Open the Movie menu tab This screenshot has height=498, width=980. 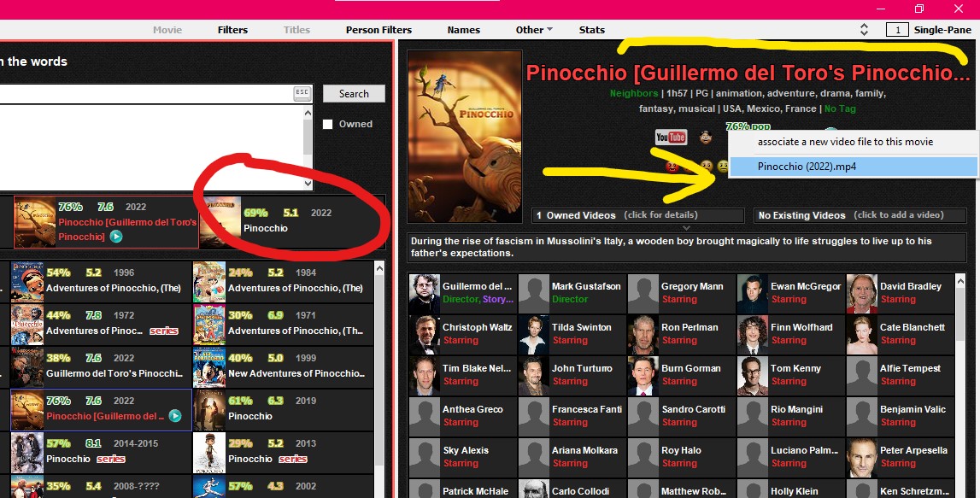click(167, 29)
